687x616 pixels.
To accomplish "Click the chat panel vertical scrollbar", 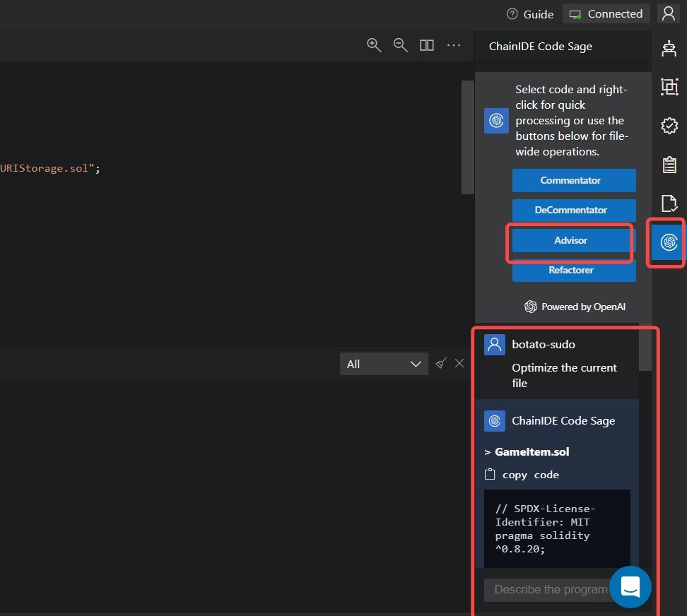I will click(645, 348).
